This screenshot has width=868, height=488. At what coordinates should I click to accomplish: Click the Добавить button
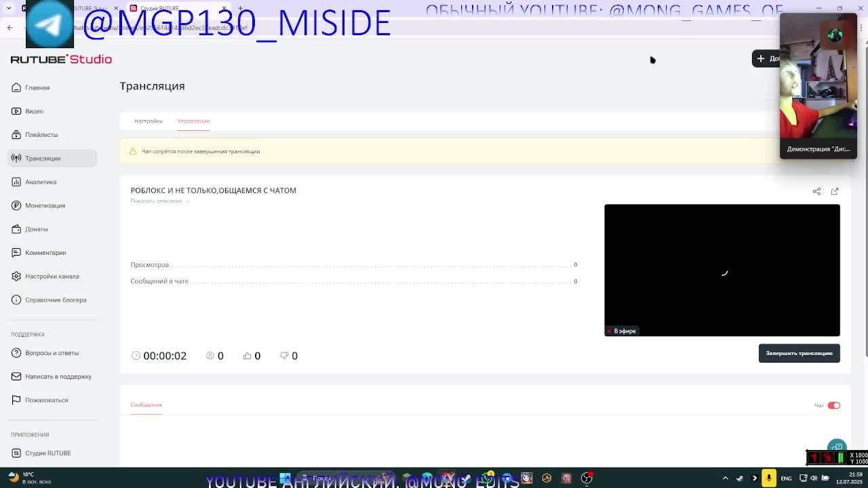click(766, 58)
